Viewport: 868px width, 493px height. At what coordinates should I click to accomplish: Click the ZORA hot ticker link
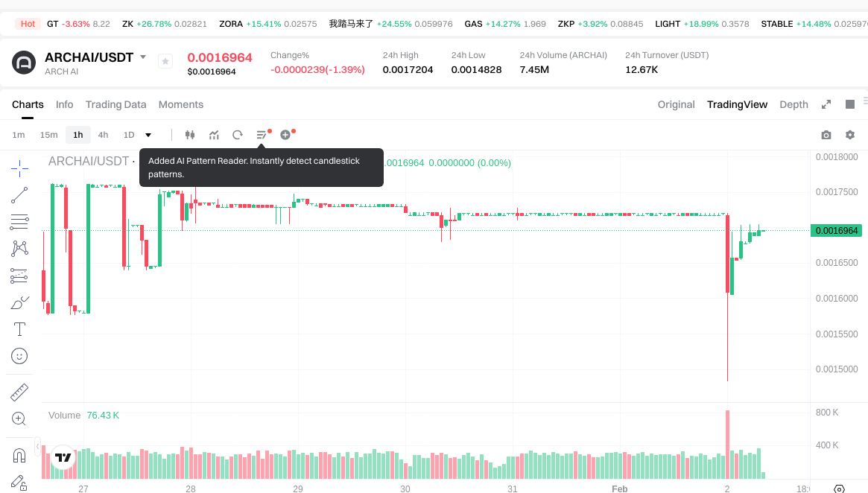[x=231, y=24]
